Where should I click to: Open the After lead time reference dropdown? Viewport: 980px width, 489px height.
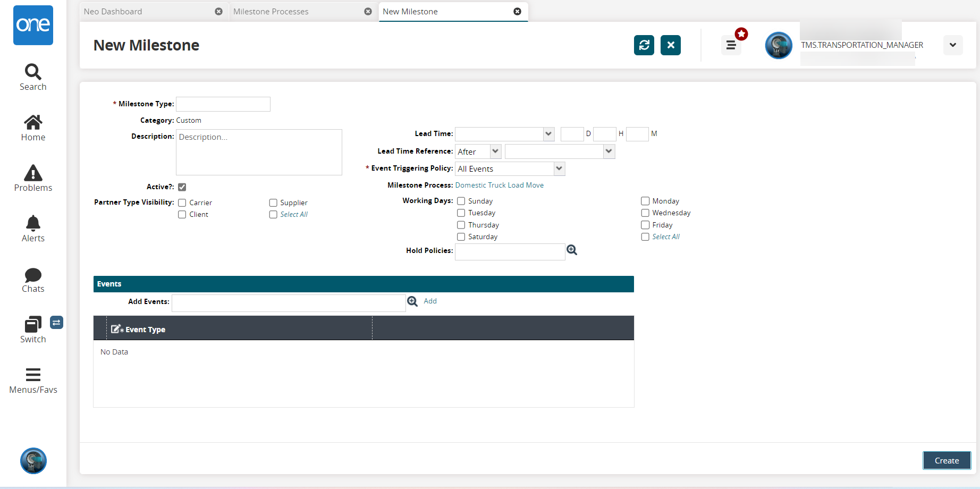pyautogui.click(x=495, y=151)
